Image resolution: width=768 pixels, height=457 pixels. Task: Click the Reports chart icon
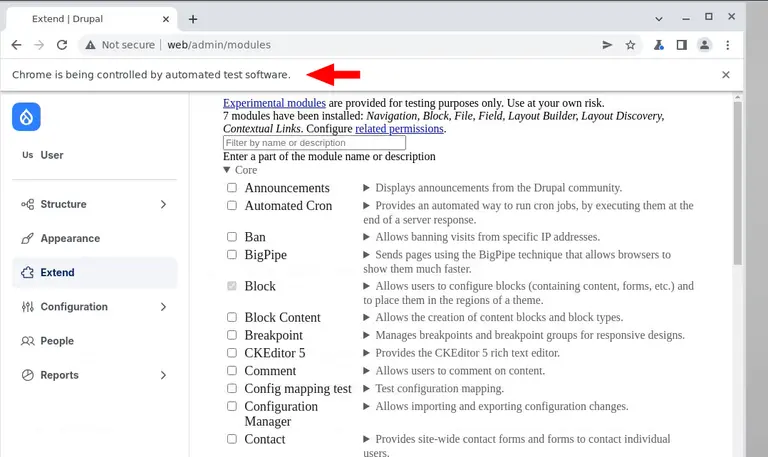[27, 375]
